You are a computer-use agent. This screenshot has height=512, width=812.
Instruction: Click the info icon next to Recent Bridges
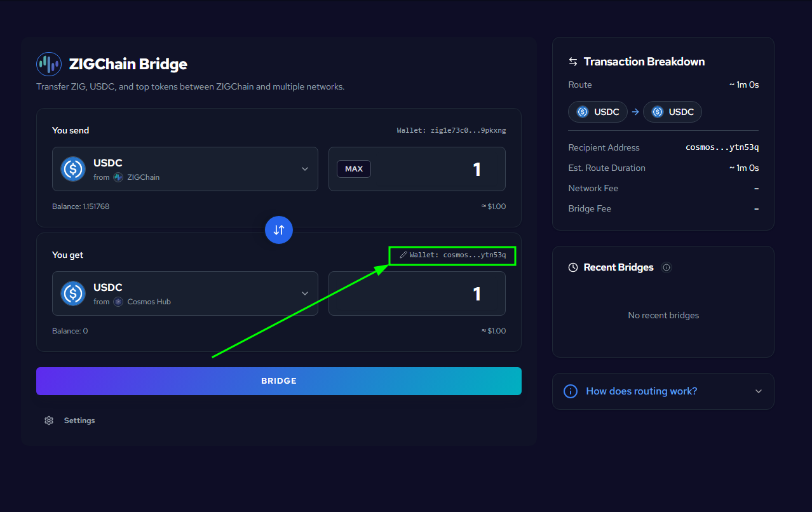tap(666, 267)
